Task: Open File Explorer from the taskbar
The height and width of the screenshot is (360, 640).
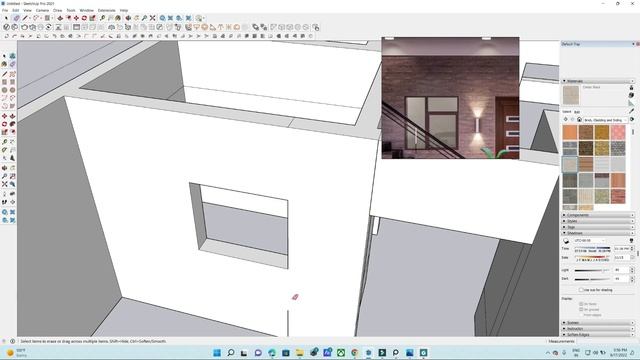Action: click(300, 353)
